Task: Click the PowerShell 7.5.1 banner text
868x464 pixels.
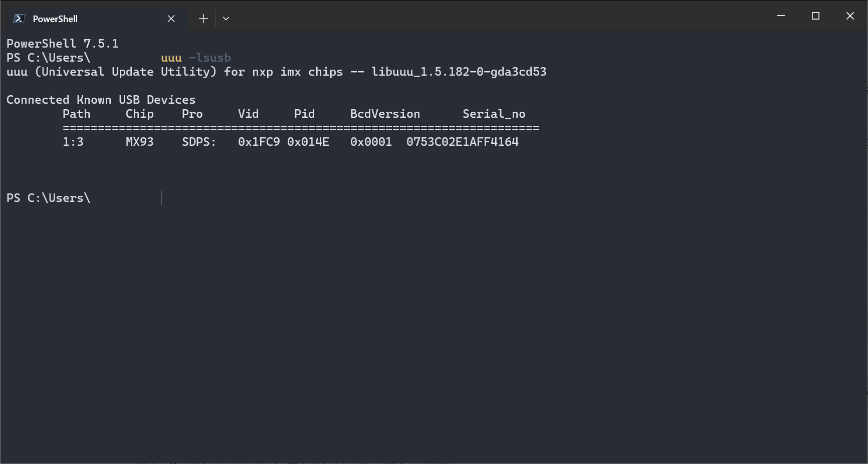Action: [x=62, y=43]
